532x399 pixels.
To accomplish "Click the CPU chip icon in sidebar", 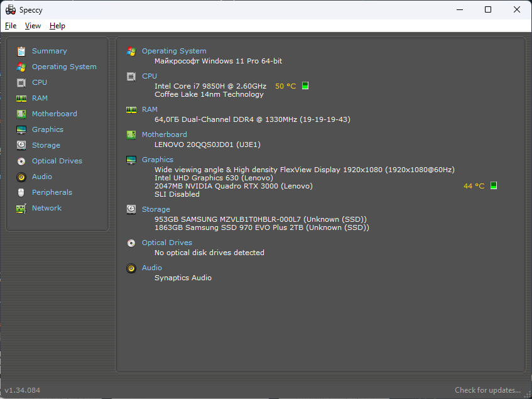I will pyautogui.click(x=21, y=82).
